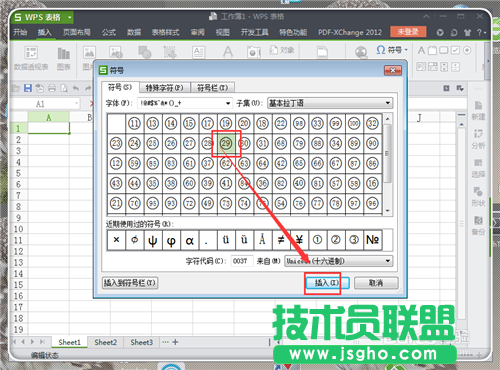
Task: Click 插入到符号栏 button
Action: 130,283
